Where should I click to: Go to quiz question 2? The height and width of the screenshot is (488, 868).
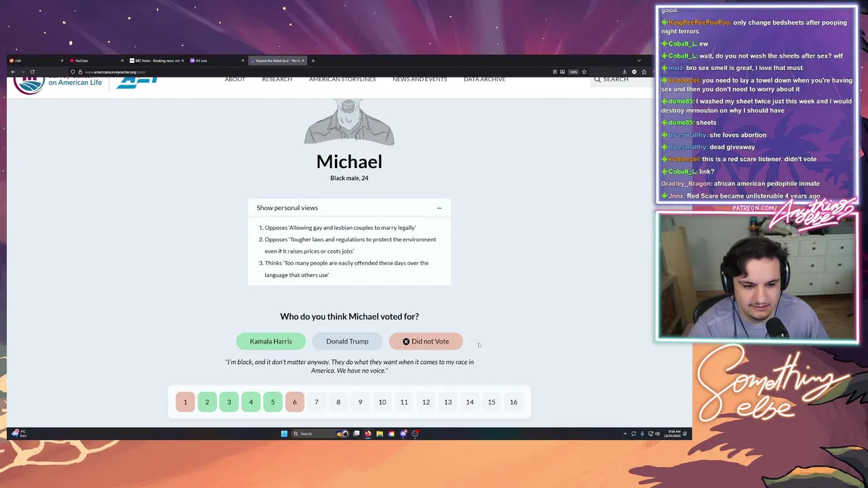(x=207, y=402)
